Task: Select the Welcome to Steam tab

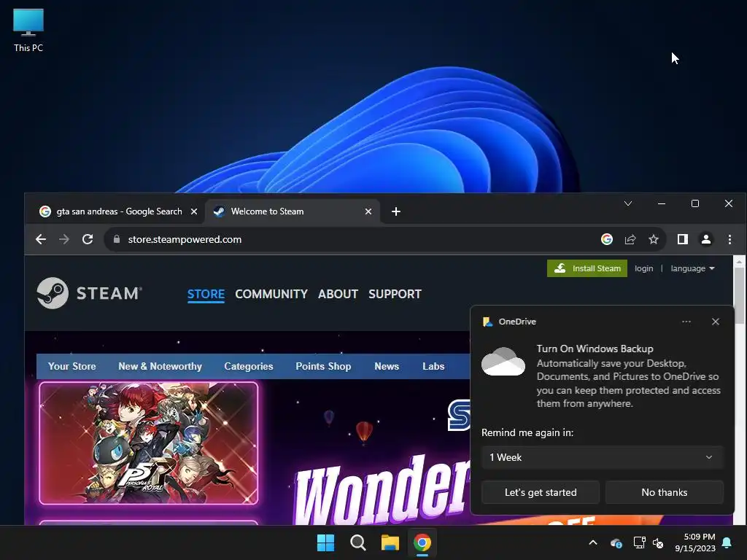Action: pyautogui.click(x=292, y=211)
